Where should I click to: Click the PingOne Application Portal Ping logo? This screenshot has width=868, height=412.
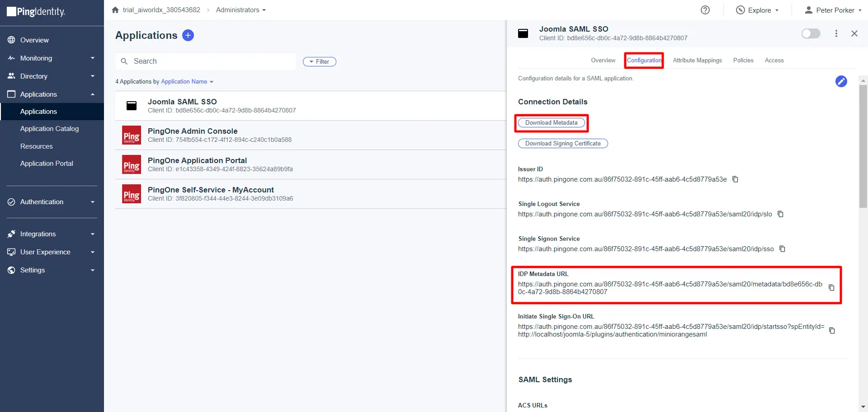132,164
